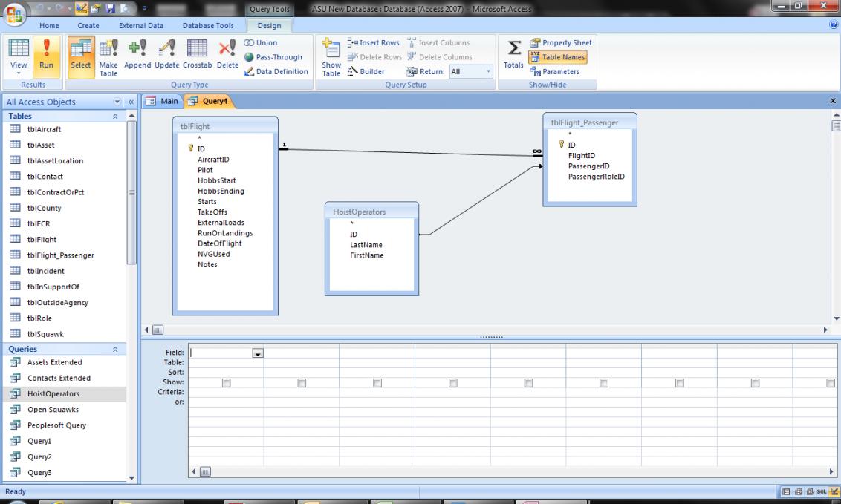The width and height of the screenshot is (841, 504).
Task: Select the Peoplesoft Query item
Action: click(x=57, y=425)
